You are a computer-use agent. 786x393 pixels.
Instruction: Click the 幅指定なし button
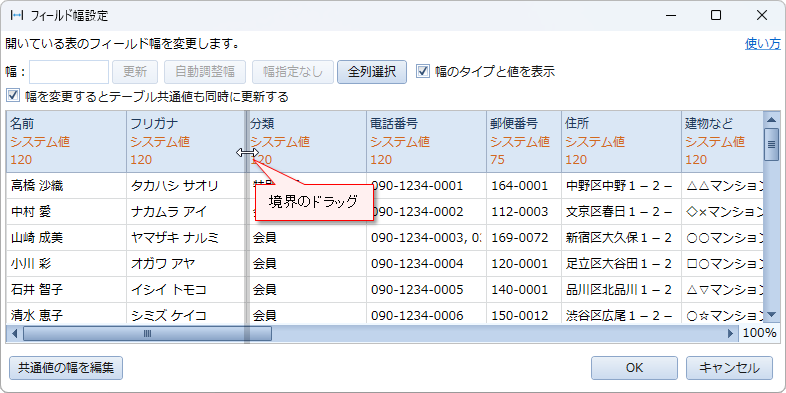tap(293, 72)
